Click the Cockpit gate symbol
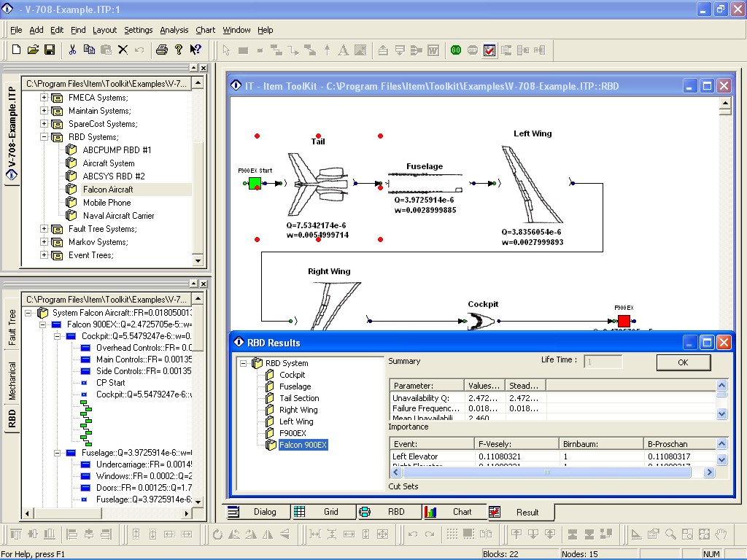Viewport: 747px width, 560px height. [x=482, y=322]
